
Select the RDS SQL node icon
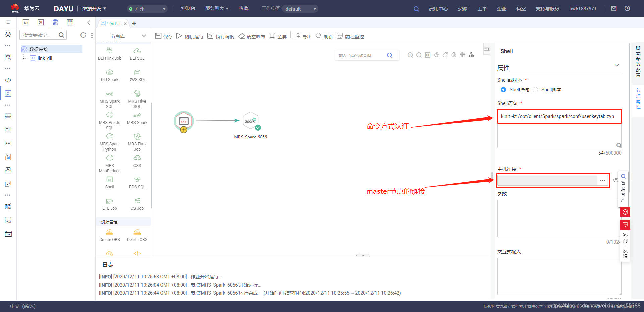(137, 179)
